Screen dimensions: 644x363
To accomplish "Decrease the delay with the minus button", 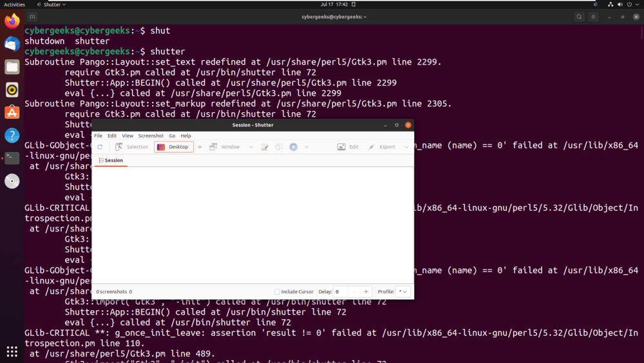I will pyautogui.click(x=354, y=292).
